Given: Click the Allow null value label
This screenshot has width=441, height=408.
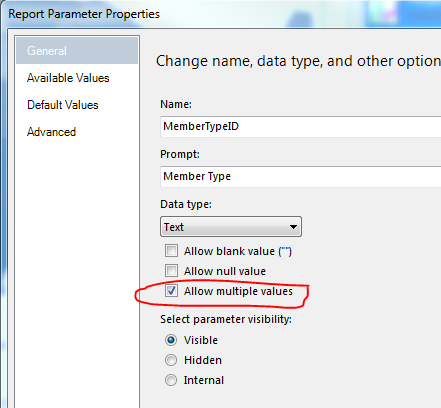Looking at the screenshot, I should click(225, 271).
